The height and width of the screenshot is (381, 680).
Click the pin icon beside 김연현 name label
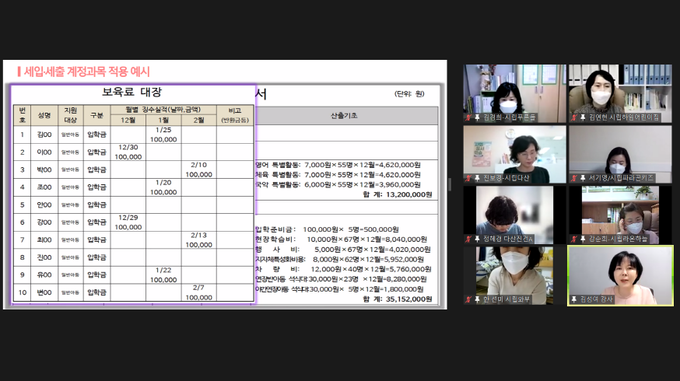[582, 117]
